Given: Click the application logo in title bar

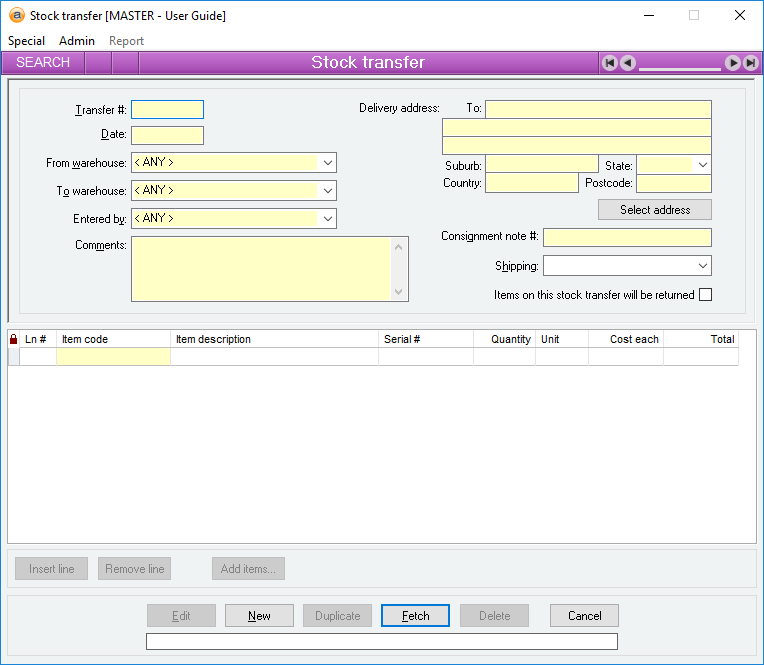Looking at the screenshot, I should [16, 15].
